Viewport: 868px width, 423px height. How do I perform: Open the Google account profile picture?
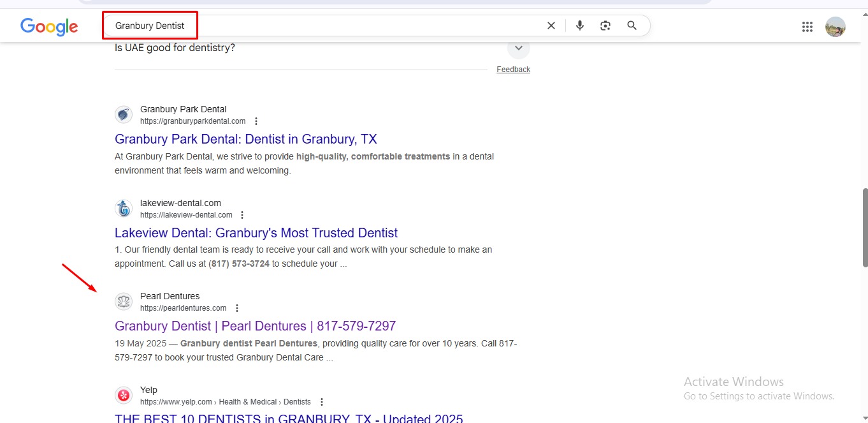[835, 27]
